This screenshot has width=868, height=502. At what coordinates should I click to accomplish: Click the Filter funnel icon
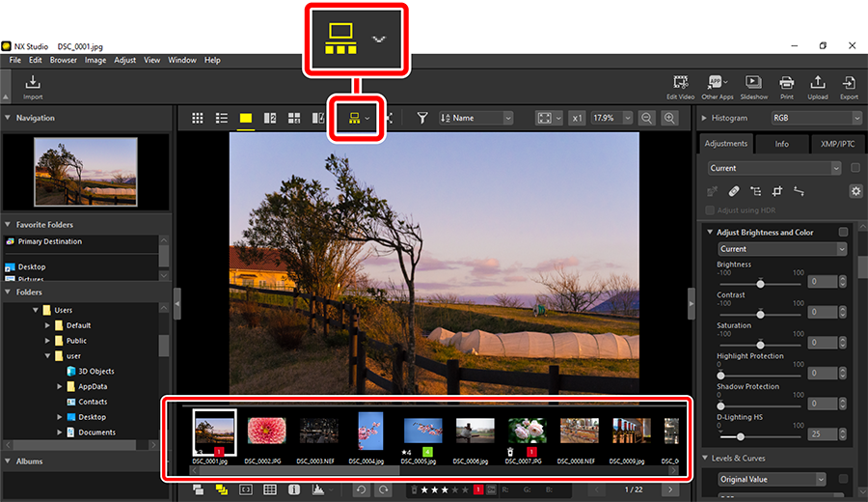[x=422, y=118]
